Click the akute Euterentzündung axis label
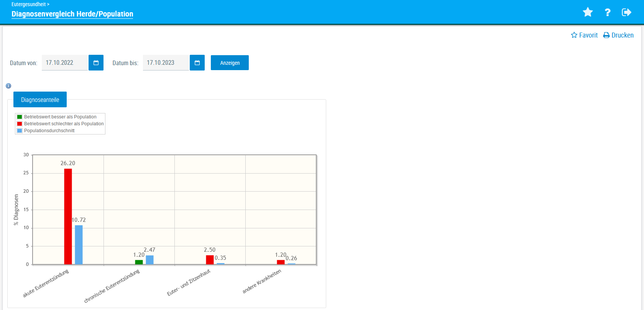The height and width of the screenshot is (310, 644). point(46,283)
